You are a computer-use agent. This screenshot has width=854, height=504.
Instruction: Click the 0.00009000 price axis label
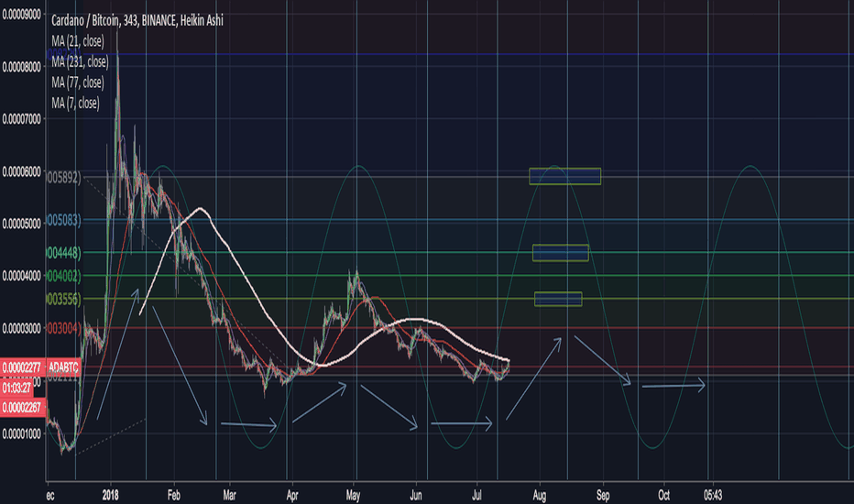tap(22, 15)
